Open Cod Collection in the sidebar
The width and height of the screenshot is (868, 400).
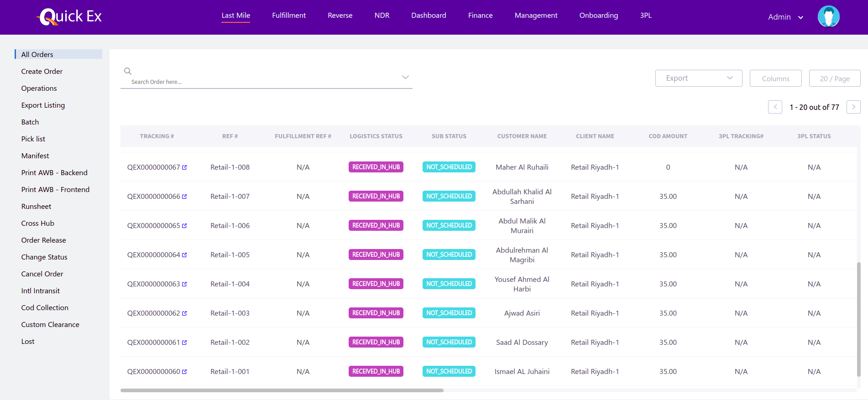tap(45, 308)
